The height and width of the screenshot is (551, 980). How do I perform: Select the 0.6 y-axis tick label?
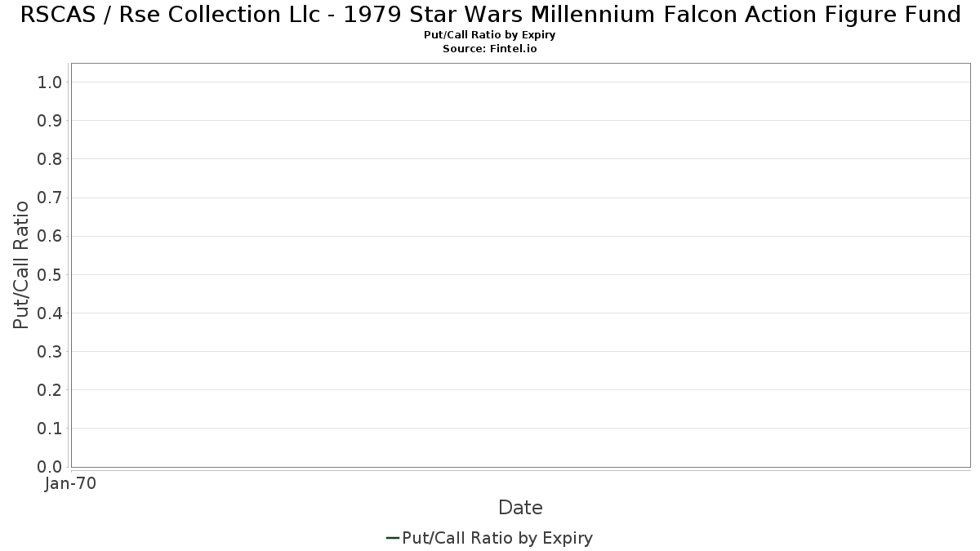pyautogui.click(x=50, y=236)
